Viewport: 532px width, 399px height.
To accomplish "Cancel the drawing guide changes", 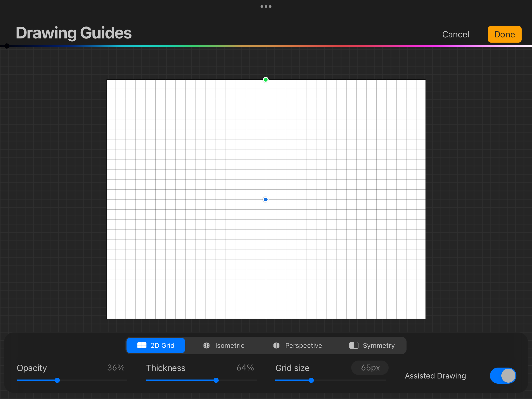I will (456, 34).
